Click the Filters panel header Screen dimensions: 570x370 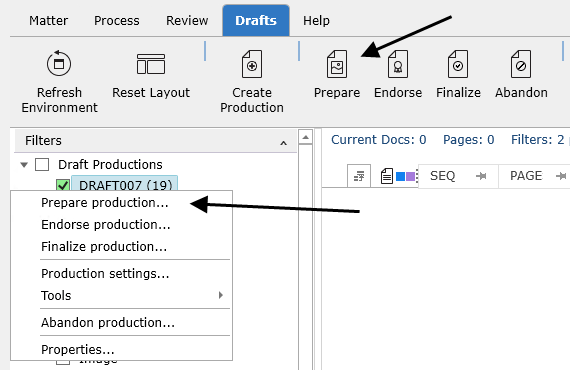(x=156, y=141)
